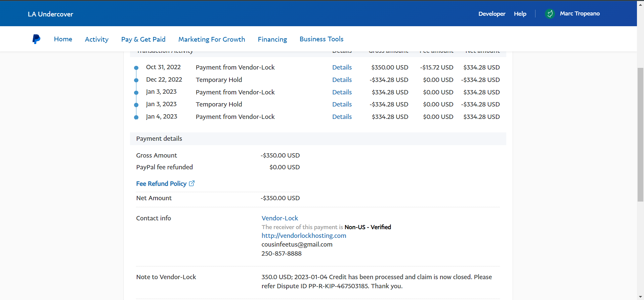Click the Gross Amount label

[x=157, y=155]
